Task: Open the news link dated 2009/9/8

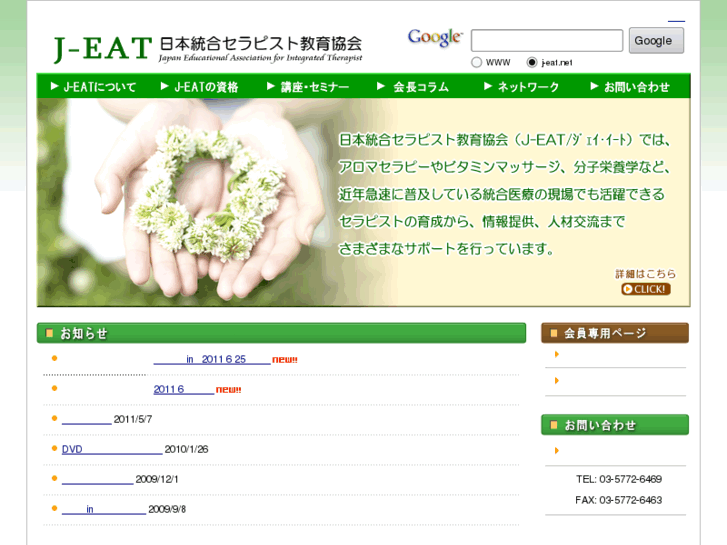Action: pyautogui.click(x=104, y=509)
